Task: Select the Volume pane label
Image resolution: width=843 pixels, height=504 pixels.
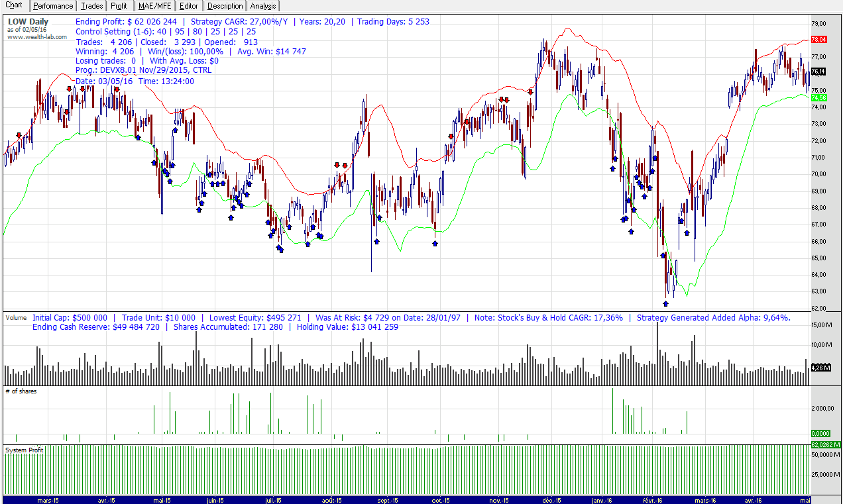Action: pos(17,318)
